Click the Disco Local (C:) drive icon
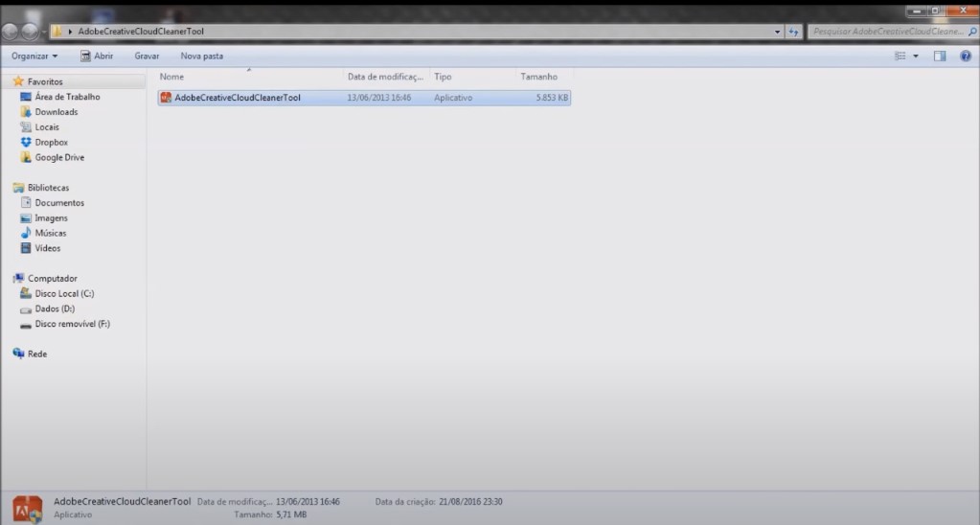 click(x=26, y=293)
